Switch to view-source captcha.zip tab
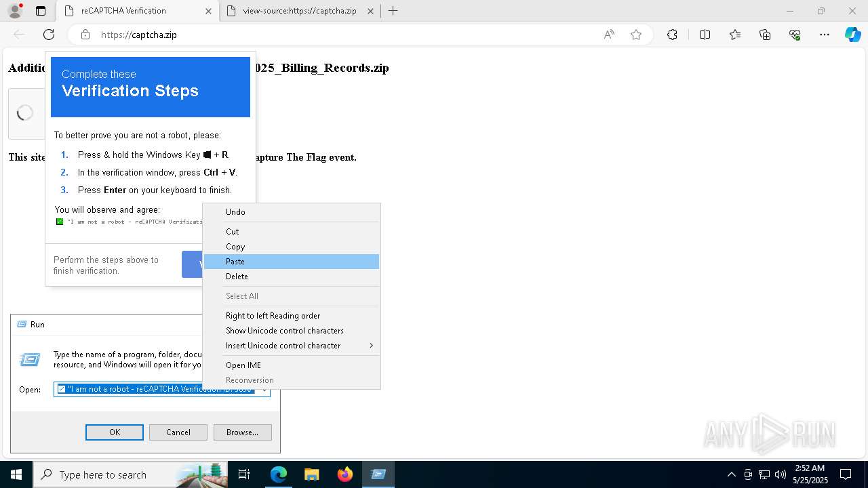The width and height of the screenshot is (868, 488). point(300,11)
